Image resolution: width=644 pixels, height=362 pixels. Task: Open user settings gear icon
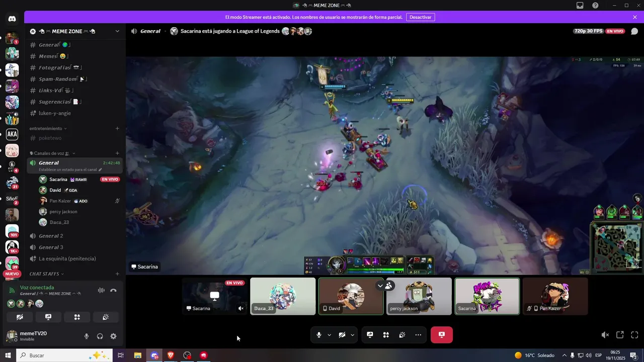click(113, 336)
